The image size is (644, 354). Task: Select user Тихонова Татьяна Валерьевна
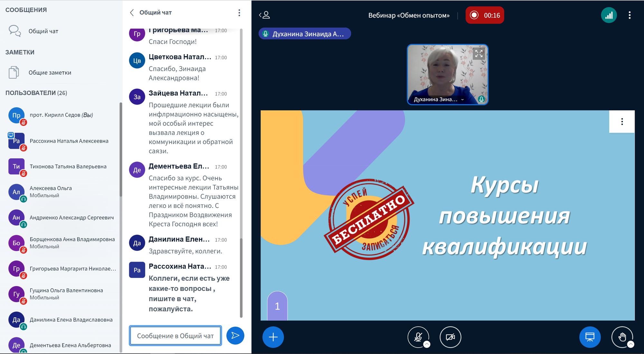[x=68, y=166]
